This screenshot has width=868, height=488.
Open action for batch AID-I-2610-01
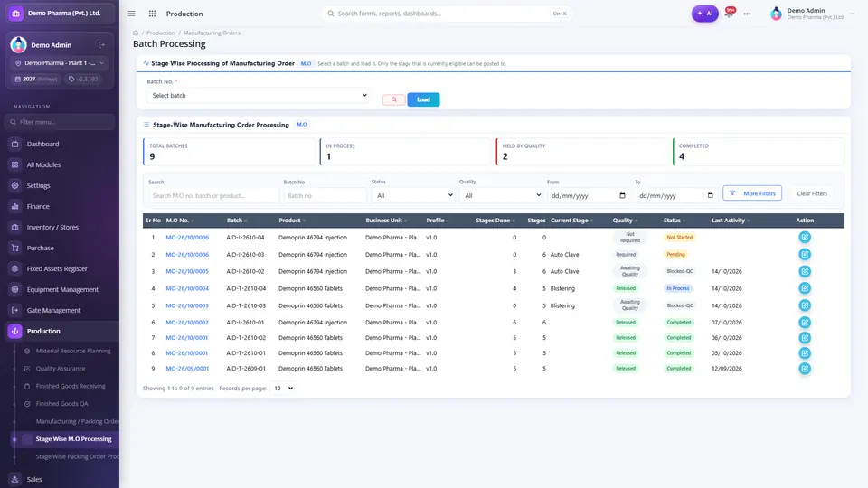805,322
